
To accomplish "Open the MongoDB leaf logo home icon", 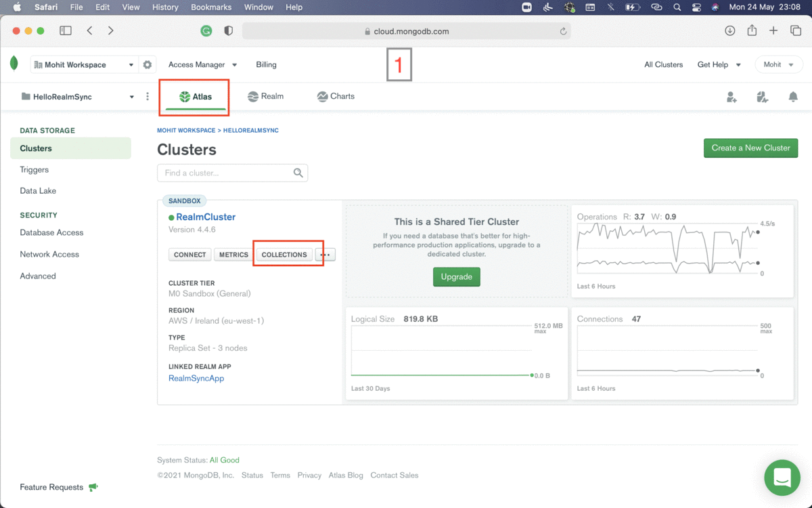I will 14,62.
